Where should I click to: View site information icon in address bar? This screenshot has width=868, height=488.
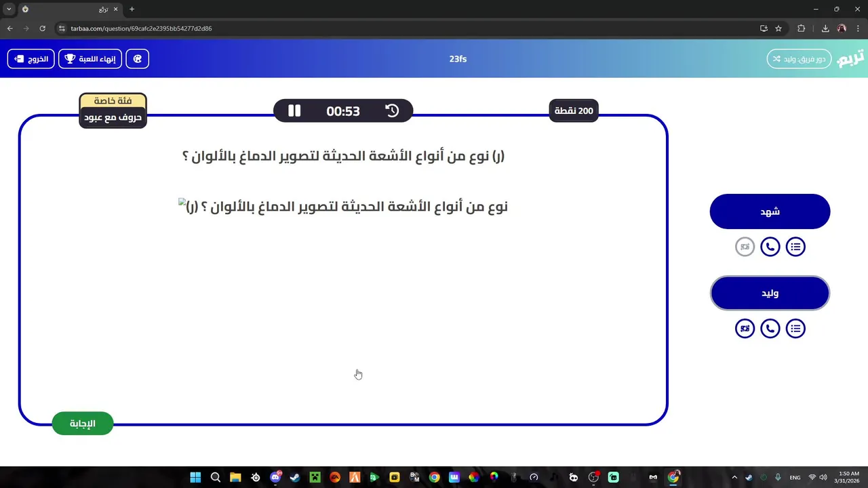[x=62, y=28]
